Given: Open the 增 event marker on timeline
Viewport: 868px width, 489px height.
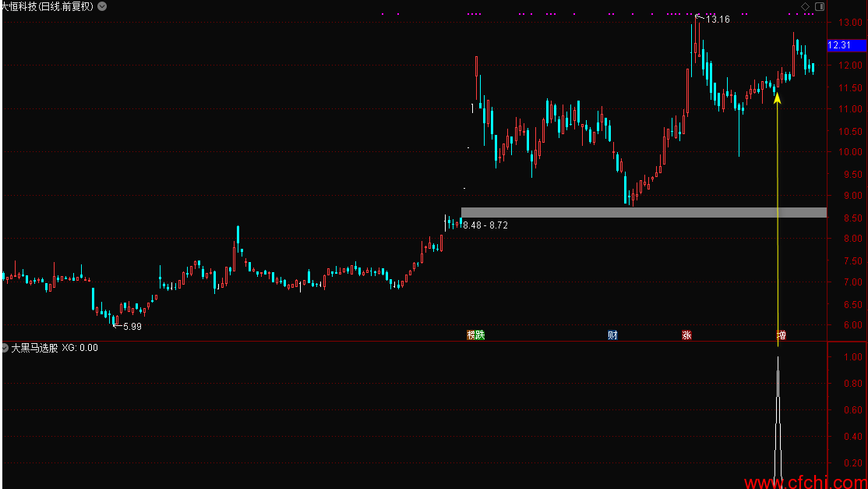Looking at the screenshot, I should 781,335.
